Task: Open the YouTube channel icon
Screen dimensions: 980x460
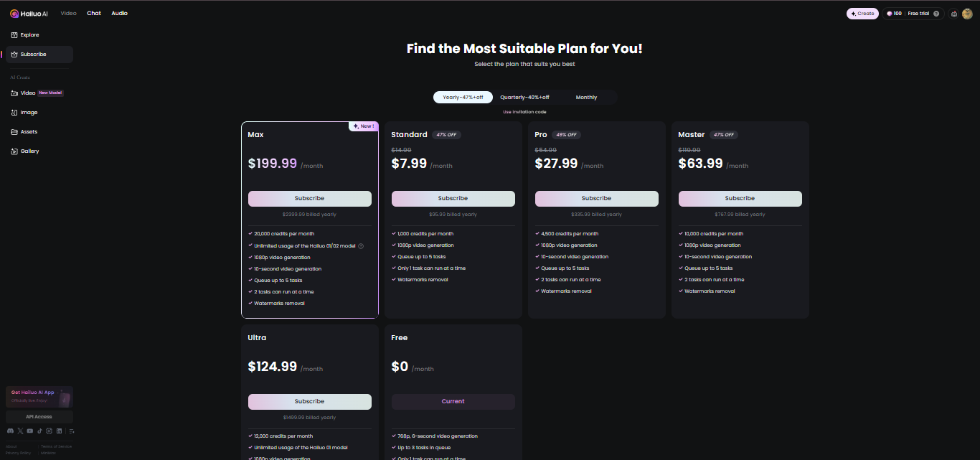Action: [x=29, y=431]
